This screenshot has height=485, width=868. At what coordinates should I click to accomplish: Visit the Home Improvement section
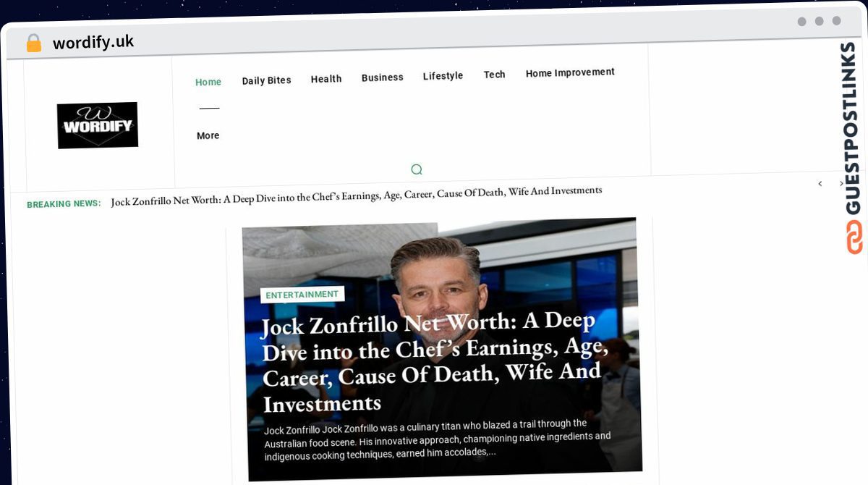click(570, 72)
